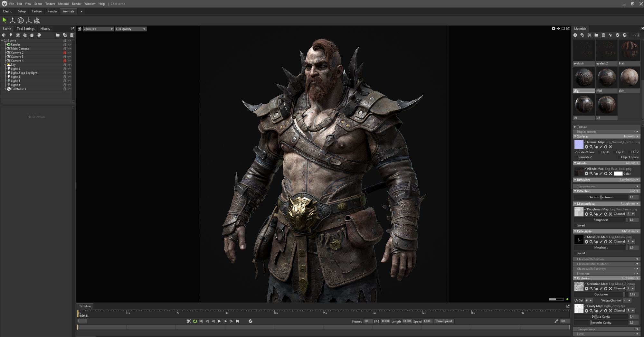Open the viewport settings gear icon
Viewport: 644px width, 337px height.
(553, 29)
